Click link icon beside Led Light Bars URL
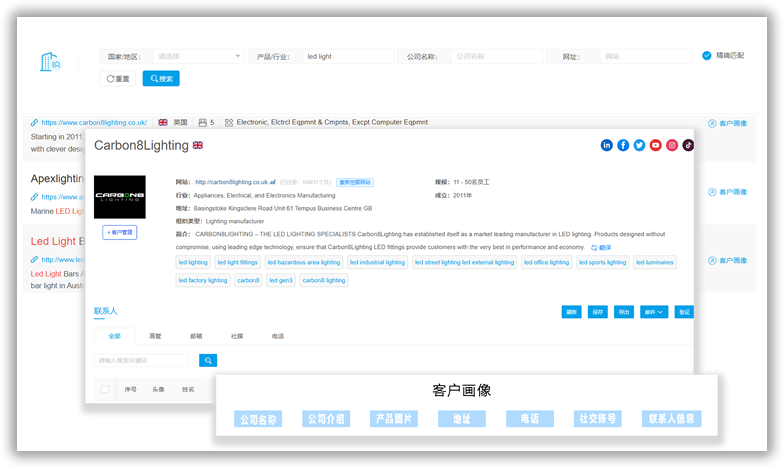784x468 pixels. coord(34,260)
